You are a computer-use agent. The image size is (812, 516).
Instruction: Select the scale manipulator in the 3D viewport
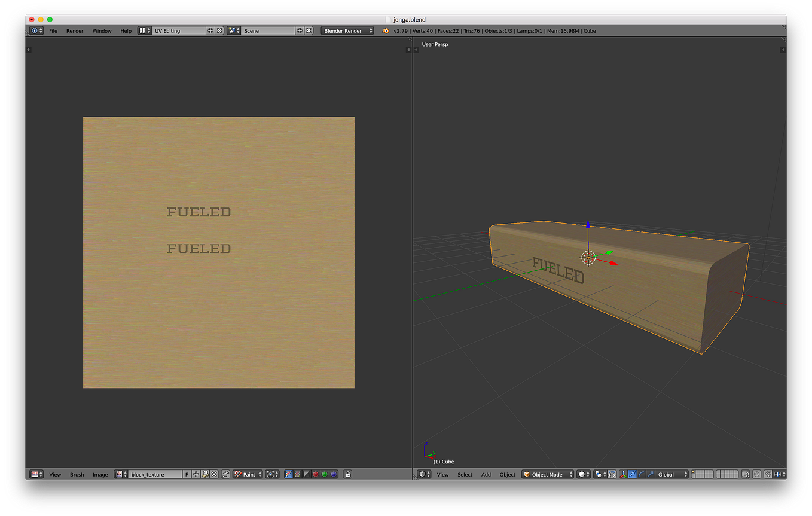tap(649, 474)
